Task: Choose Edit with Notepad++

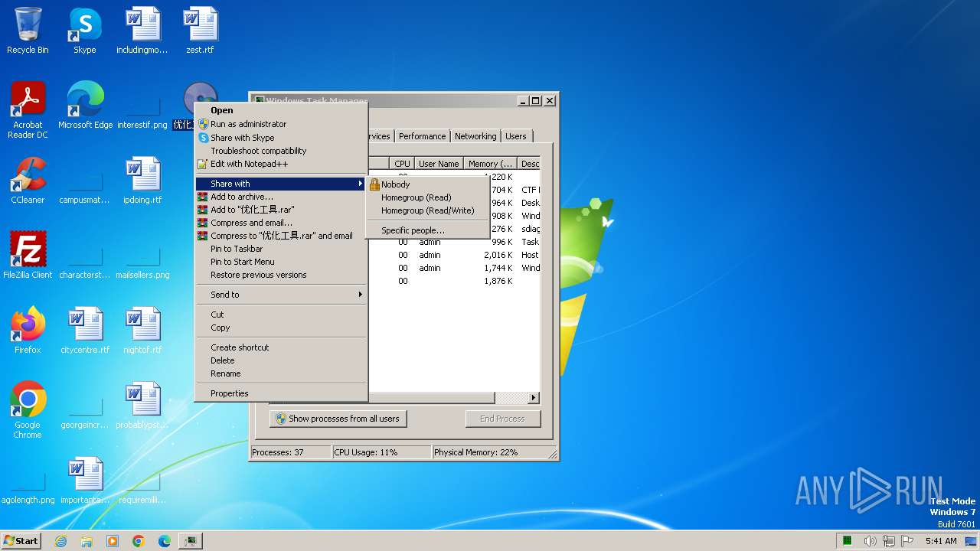Action: coord(282,164)
